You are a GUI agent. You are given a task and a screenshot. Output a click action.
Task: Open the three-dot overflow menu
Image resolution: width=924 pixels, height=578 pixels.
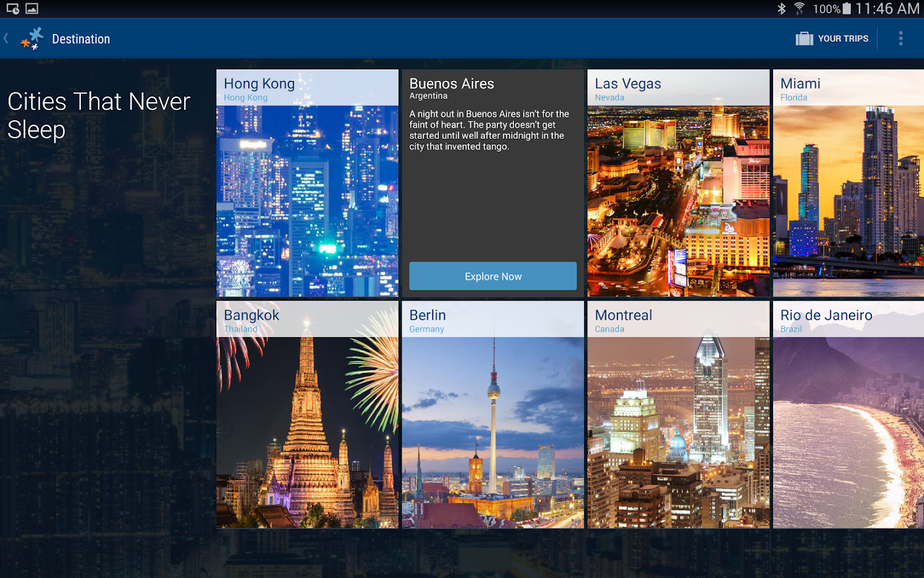point(900,39)
